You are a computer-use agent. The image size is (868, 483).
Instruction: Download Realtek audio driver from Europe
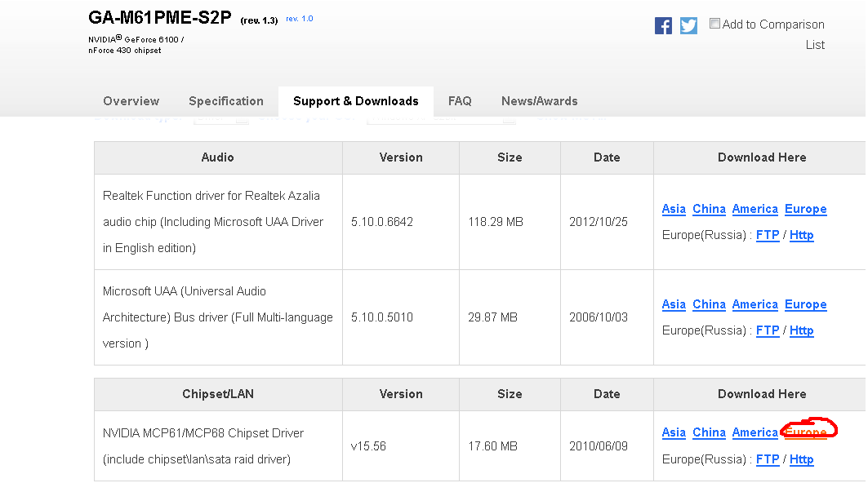click(806, 209)
